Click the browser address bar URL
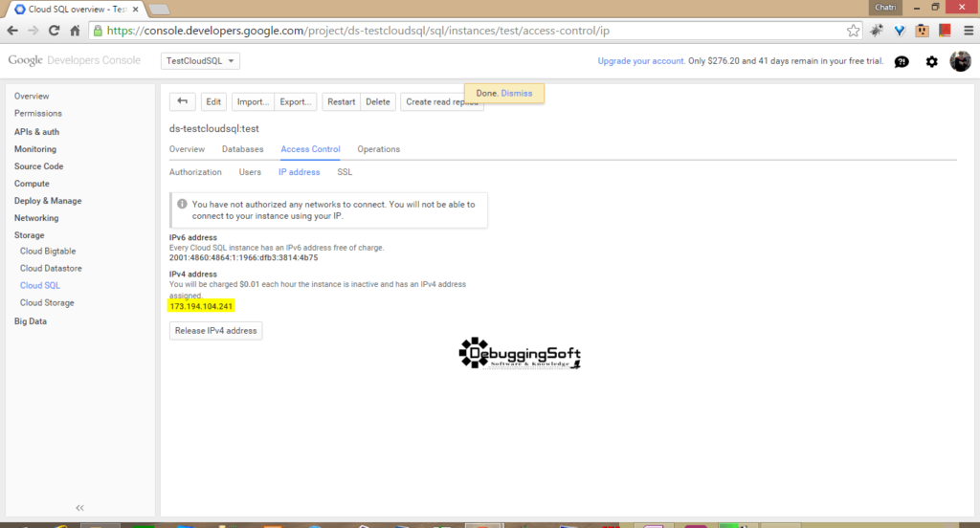Screen dimensions: 980x528 click(358, 31)
